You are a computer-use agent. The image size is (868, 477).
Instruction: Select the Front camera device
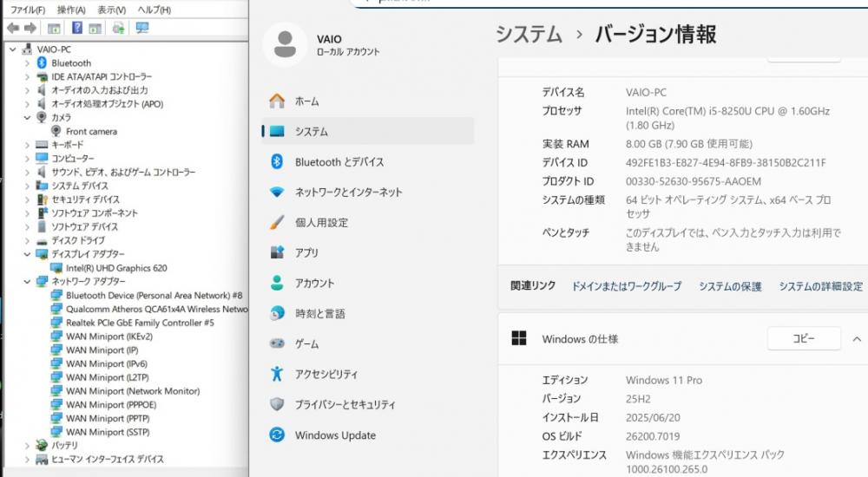tap(91, 131)
